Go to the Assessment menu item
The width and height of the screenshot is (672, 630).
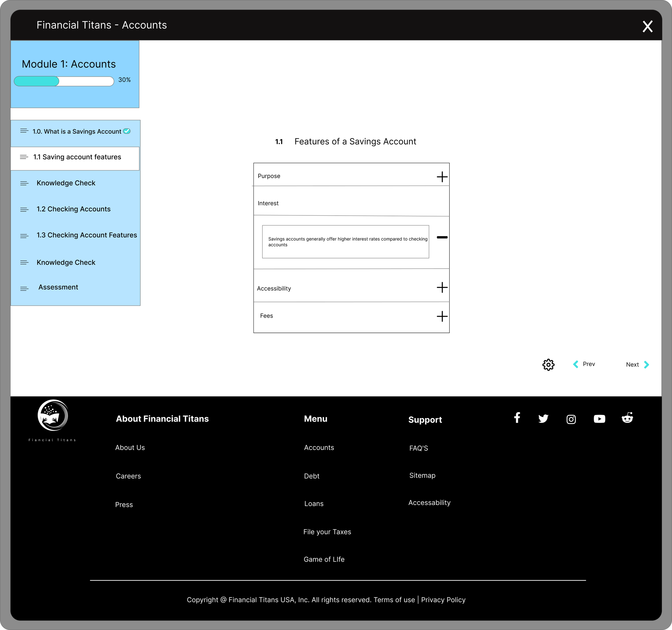pos(58,287)
